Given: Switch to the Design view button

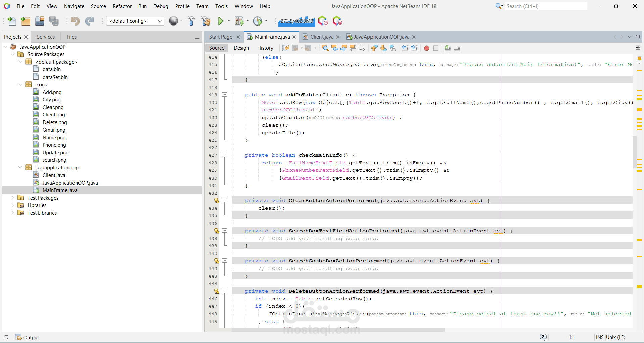Looking at the screenshot, I should click(241, 48).
